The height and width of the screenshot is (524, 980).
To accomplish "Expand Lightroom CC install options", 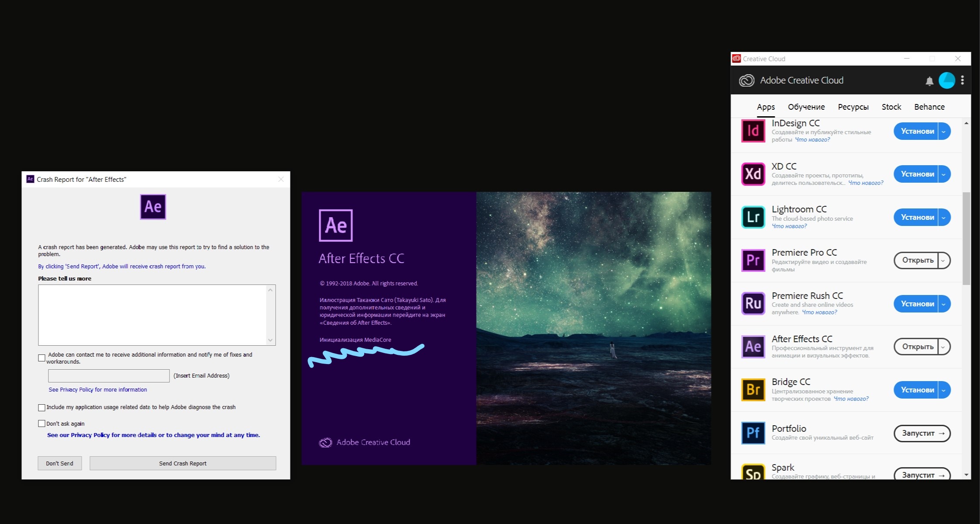I will point(945,217).
